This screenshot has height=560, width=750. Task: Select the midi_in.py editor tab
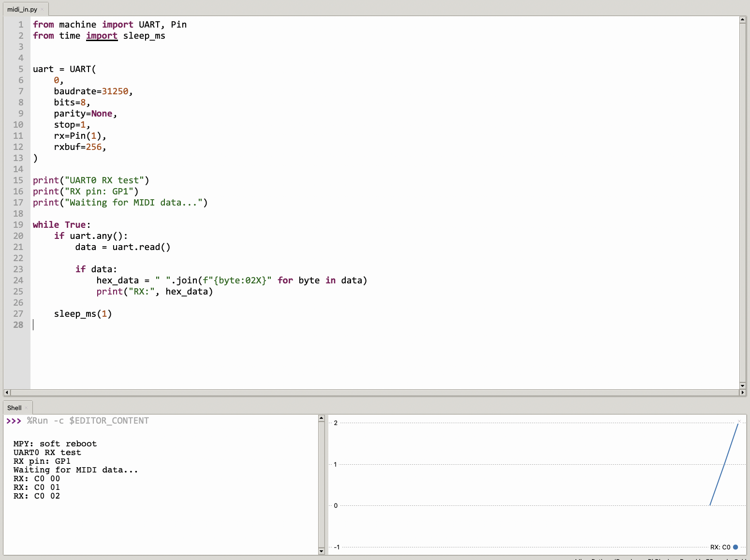pos(23,9)
